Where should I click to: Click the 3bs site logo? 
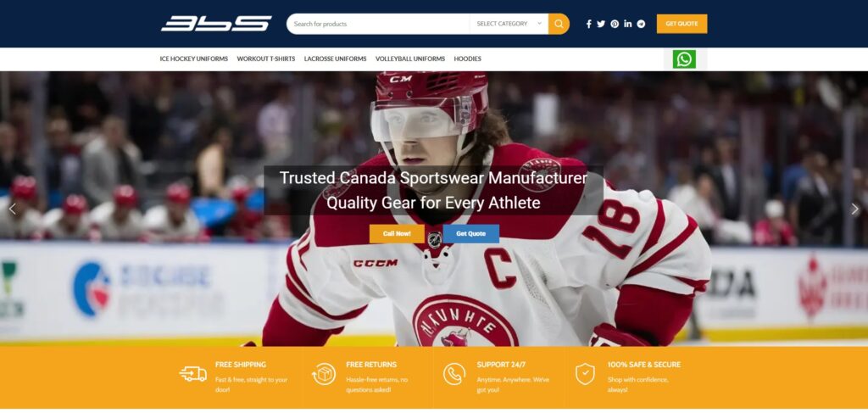(x=216, y=24)
